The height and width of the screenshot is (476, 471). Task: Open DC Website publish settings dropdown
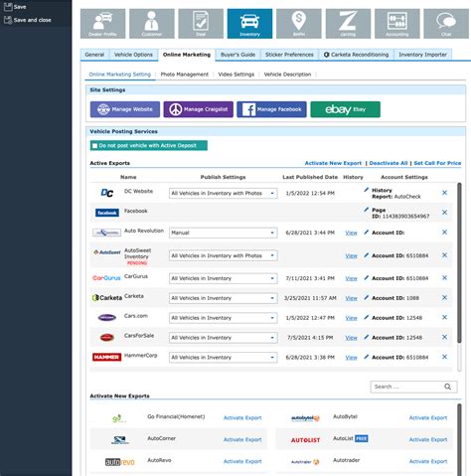click(223, 193)
